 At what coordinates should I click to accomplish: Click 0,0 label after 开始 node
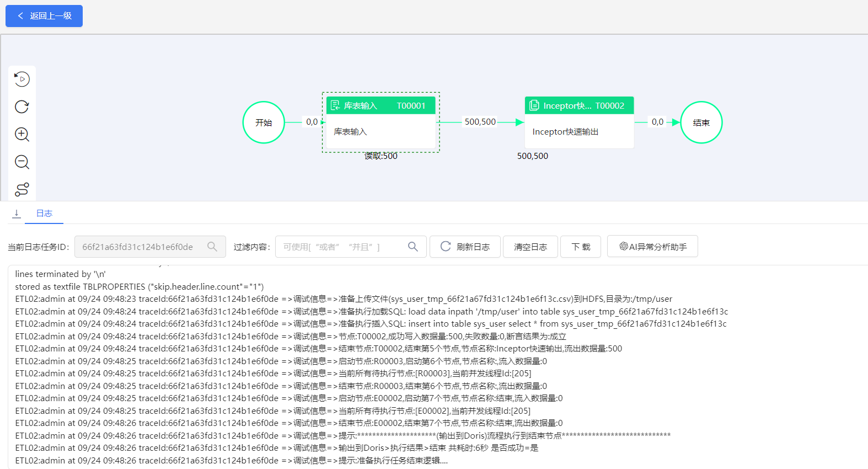pos(312,122)
